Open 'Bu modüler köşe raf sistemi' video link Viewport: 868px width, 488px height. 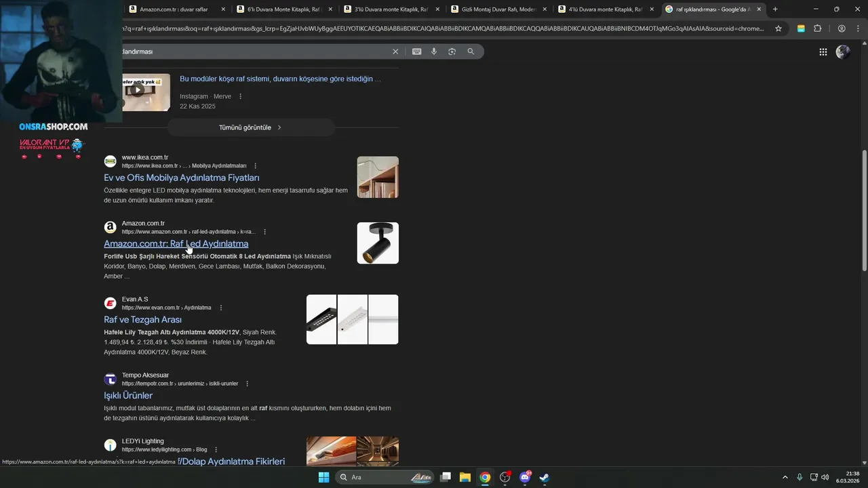(280, 79)
